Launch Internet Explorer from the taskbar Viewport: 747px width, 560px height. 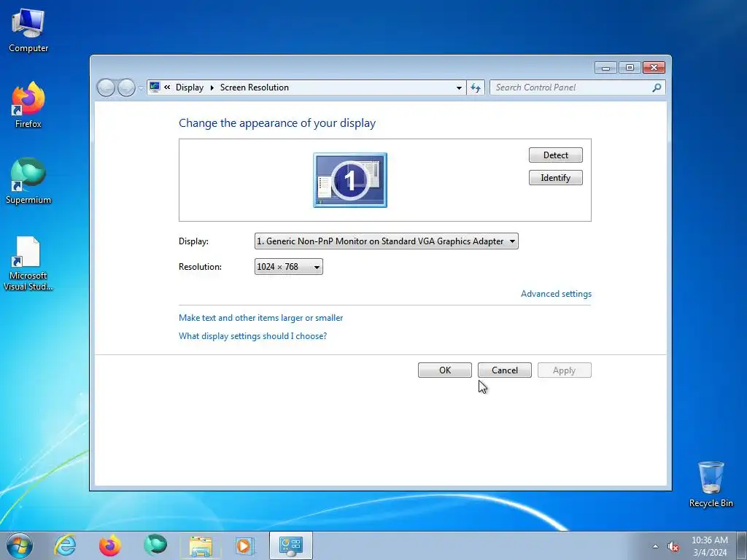pyautogui.click(x=65, y=545)
